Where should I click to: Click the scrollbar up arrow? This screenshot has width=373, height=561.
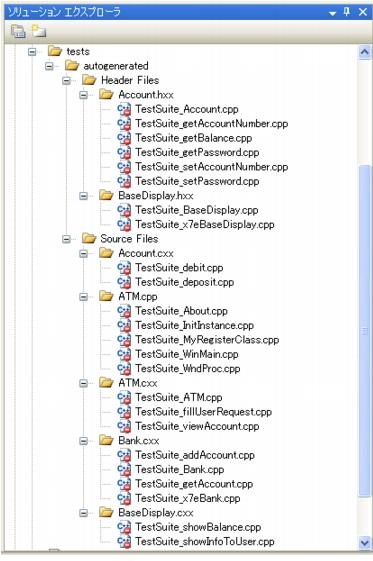[x=364, y=52]
